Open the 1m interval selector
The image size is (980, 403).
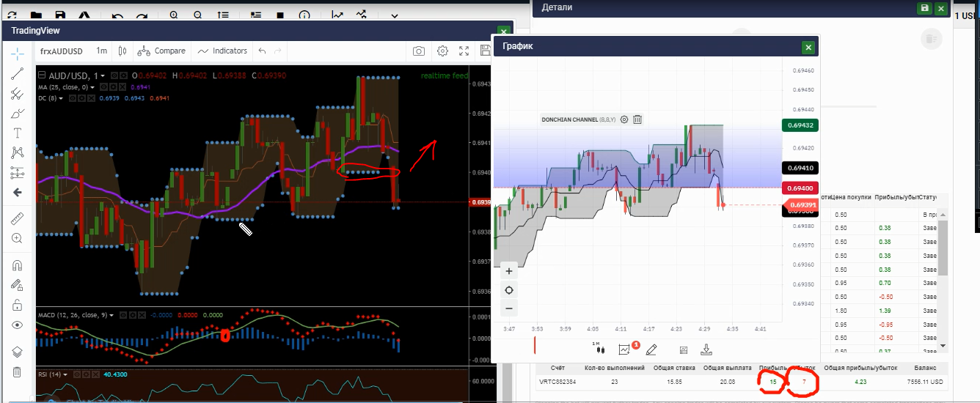(101, 51)
